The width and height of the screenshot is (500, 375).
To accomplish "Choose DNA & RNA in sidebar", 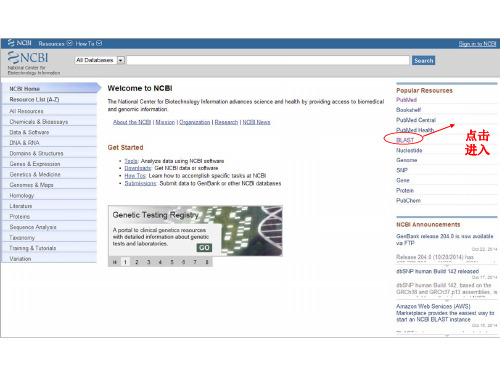I will (x=24, y=143).
